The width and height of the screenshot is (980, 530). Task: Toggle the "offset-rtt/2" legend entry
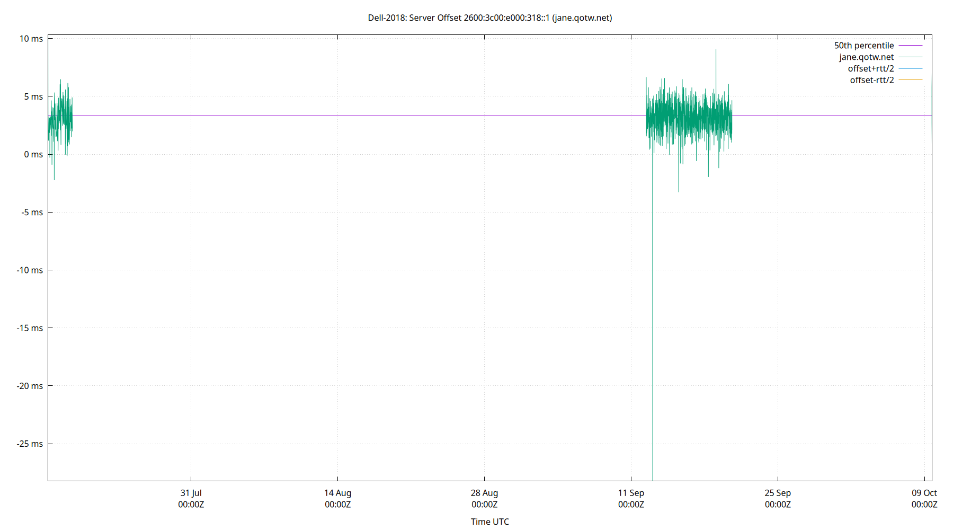871,79
